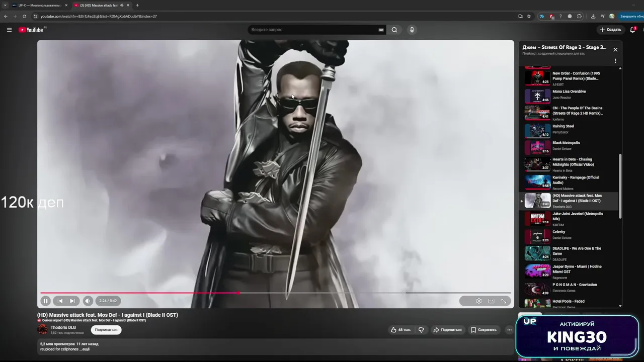644x362 pixels.
Task: Click the install/cast icon in address bar
Action: (x=520, y=16)
